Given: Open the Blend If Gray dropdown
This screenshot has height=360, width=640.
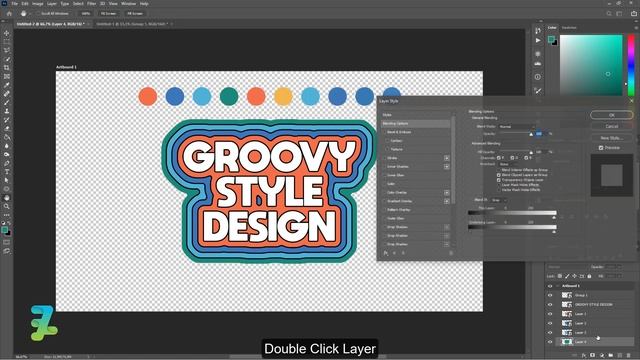Looking at the screenshot, I should tap(498, 200).
